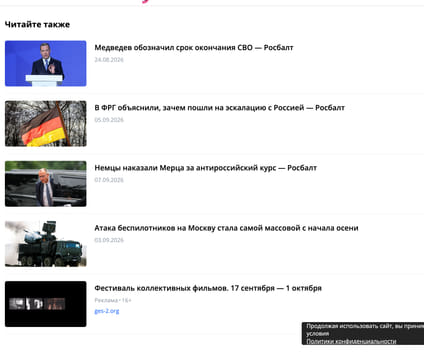Open the Medvedev podium photo thumbnail
Screen dimensions: 424x360
pyautogui.click(x=46, y=63)
